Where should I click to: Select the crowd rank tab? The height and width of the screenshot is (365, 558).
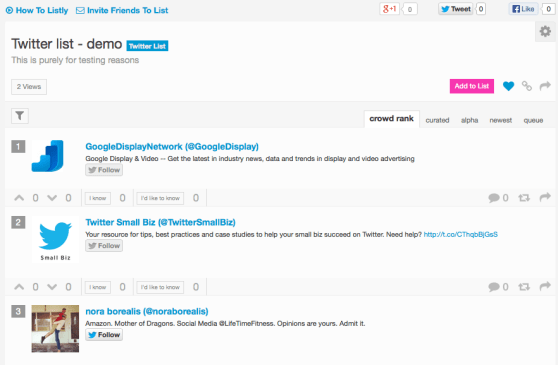click(x=391, y=119)
